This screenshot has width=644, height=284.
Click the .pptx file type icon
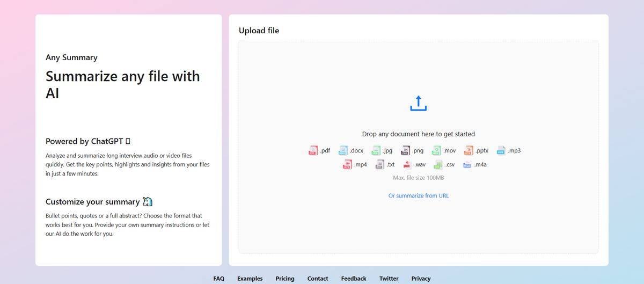[x=469, y=151]
